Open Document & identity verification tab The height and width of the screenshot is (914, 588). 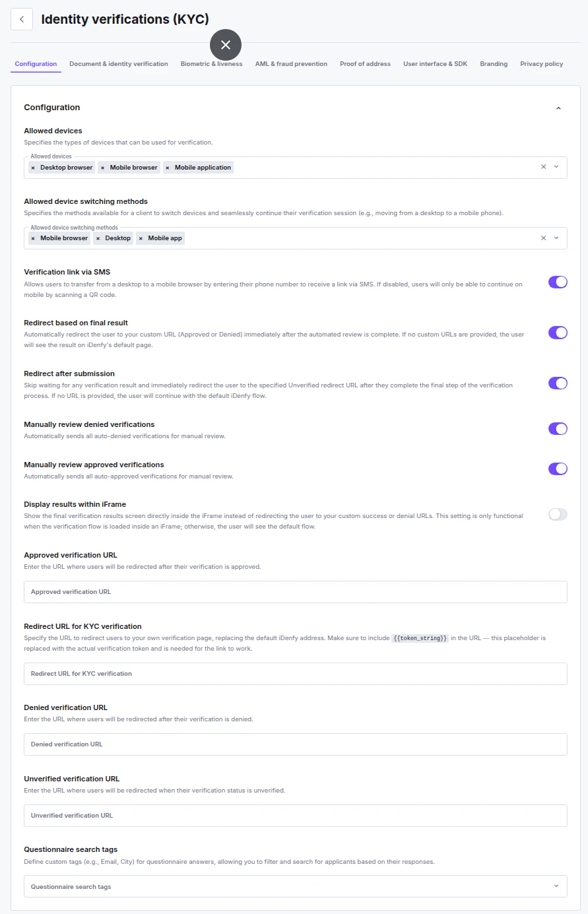(119, 64)
